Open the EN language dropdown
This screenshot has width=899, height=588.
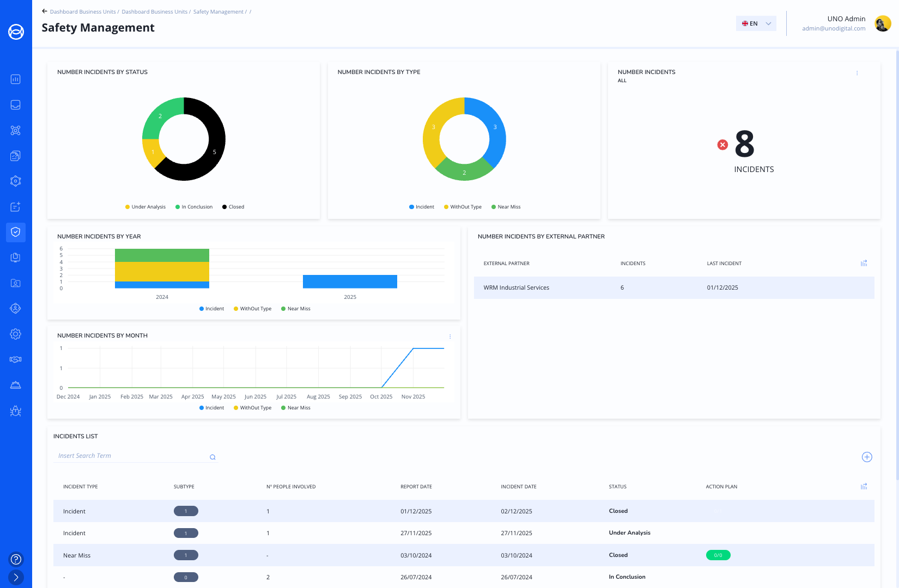coord(756,23)
